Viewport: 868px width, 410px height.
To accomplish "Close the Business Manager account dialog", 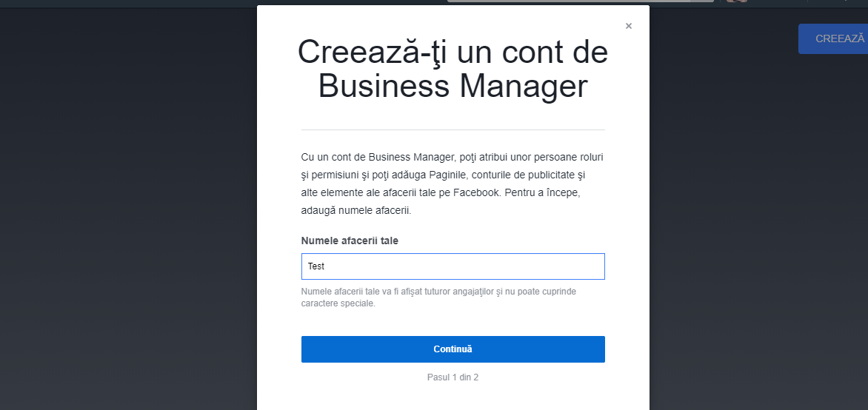I will (629, 26).
